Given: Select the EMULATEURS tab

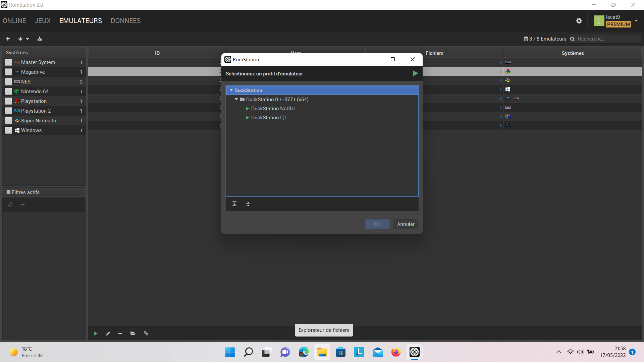Looking at the screenshot, I should pyautogui.click(x=80, y=21).
